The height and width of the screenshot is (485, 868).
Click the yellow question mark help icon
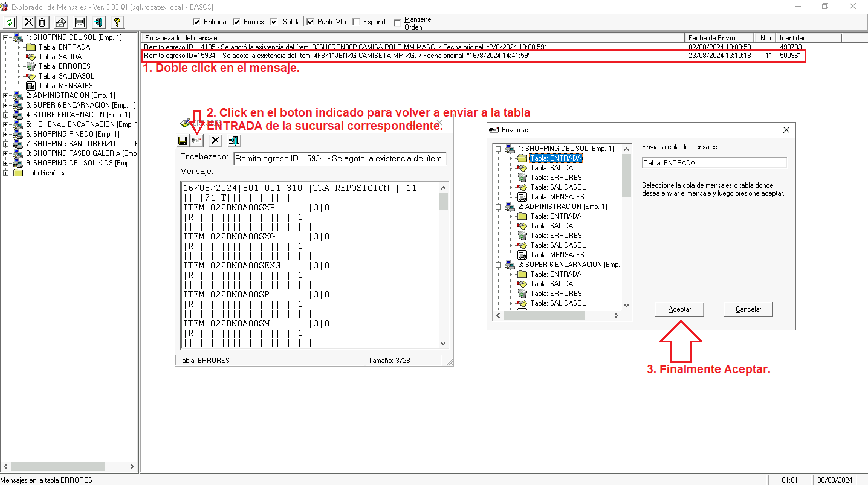pos(117,22)
